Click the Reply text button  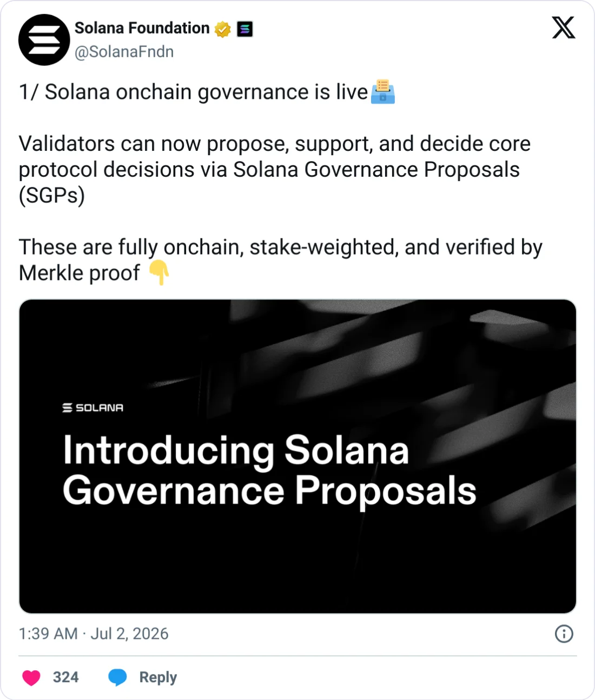click(x=158, y=677)
